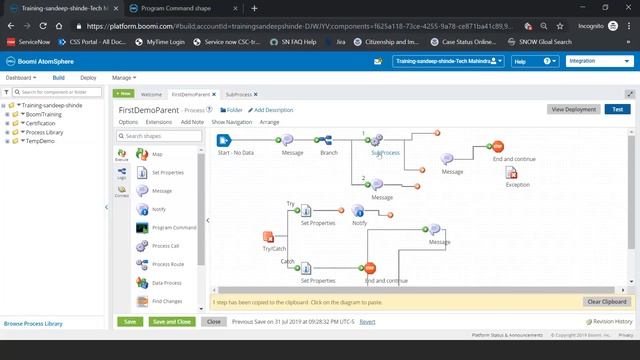Image resolution: width=640 pixels, height=360 pixels.
Task: Click the canvas horizontal scrollbar
Action: point(416,290)
